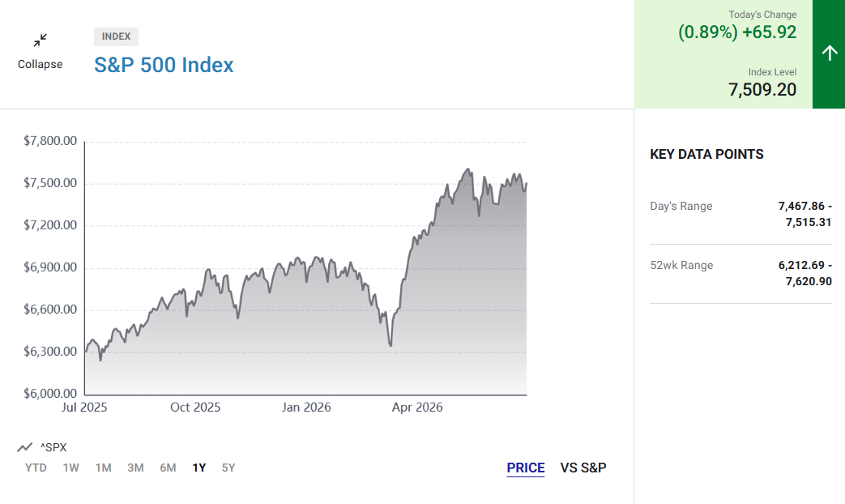Click the Collapse label
This screenshot has height=504, width=845.
coord(40,64)
